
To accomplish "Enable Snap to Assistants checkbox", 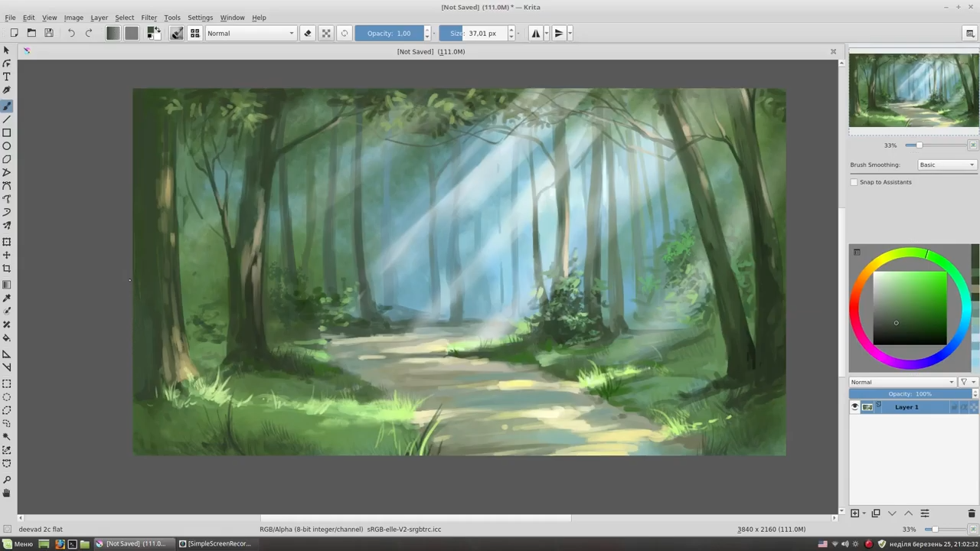I will [854, 182].
